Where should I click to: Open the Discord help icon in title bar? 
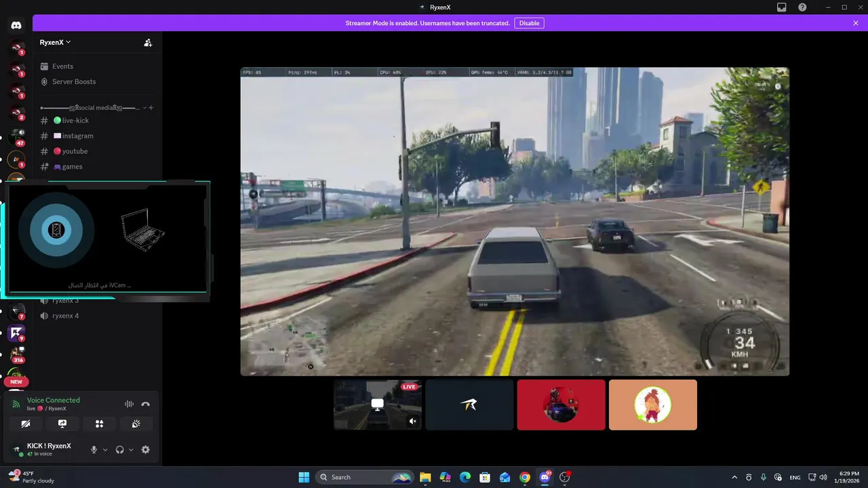[x=802, y=7]
